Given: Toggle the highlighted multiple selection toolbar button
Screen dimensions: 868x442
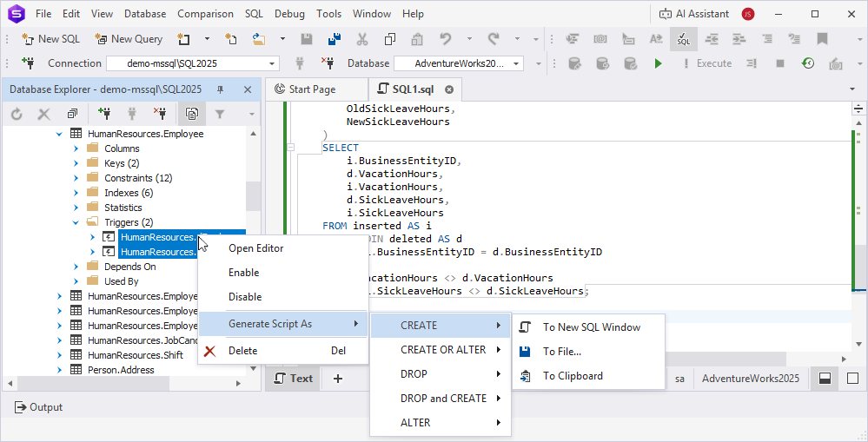Looking at the screenshot, I should click(x=191, y=114).
